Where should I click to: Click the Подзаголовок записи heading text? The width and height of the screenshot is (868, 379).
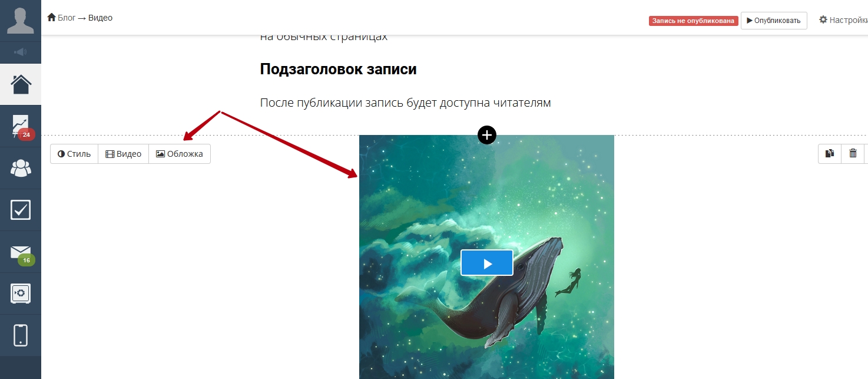click(x=338, y=69)
